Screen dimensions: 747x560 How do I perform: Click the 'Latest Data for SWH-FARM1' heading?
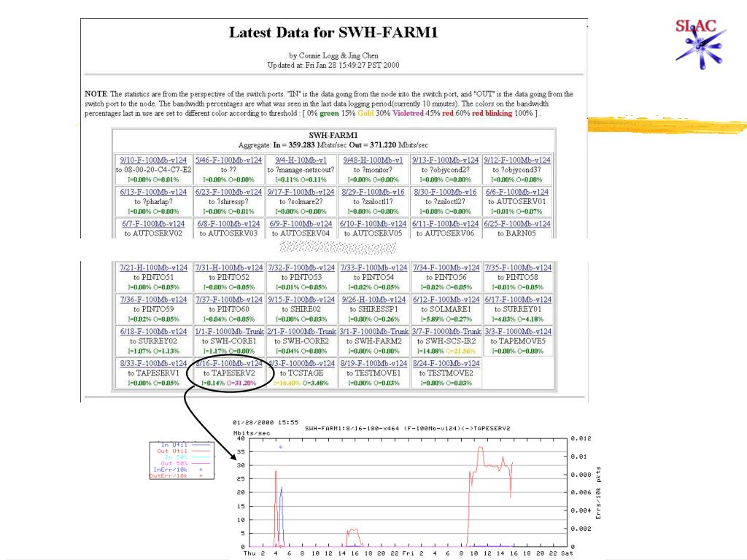[x=333, y=33]
